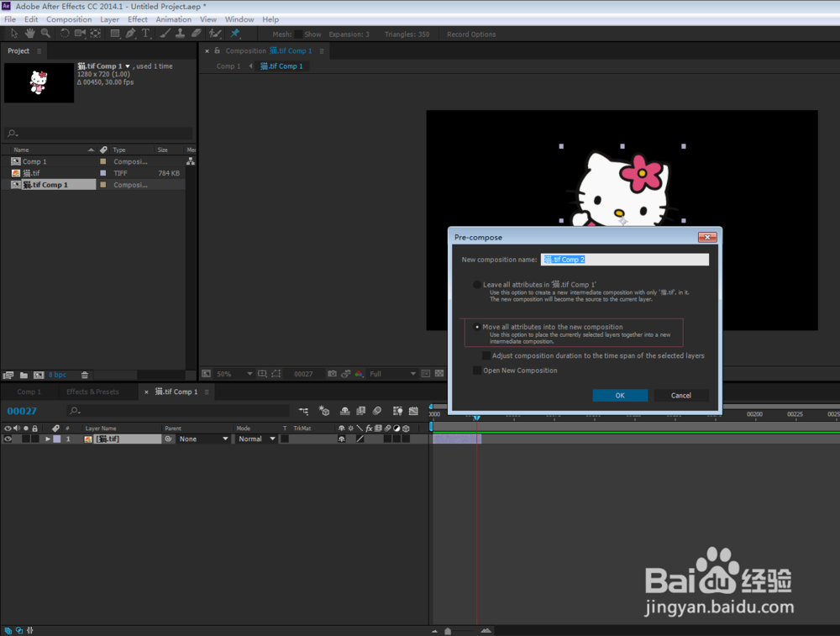
Task: Click 8 bpc color depth label
Action: [x=58, y=375]
